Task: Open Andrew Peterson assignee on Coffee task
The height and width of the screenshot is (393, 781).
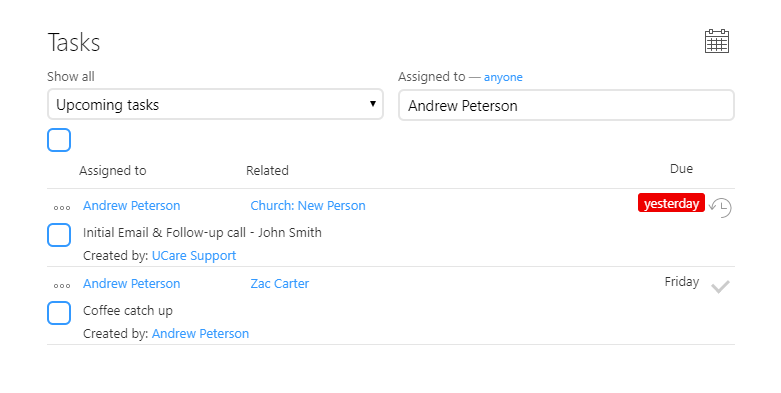Action: click(131, 284)
